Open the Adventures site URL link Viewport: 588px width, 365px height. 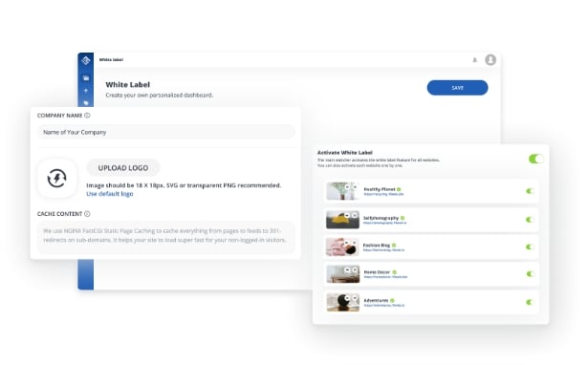(x=384, y=306)
